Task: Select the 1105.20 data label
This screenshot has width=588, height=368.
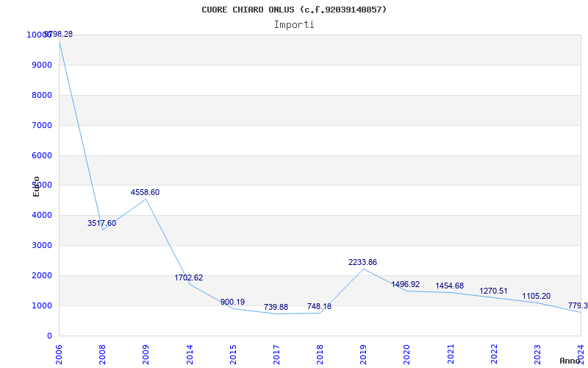Action: [x=537, y=296]
